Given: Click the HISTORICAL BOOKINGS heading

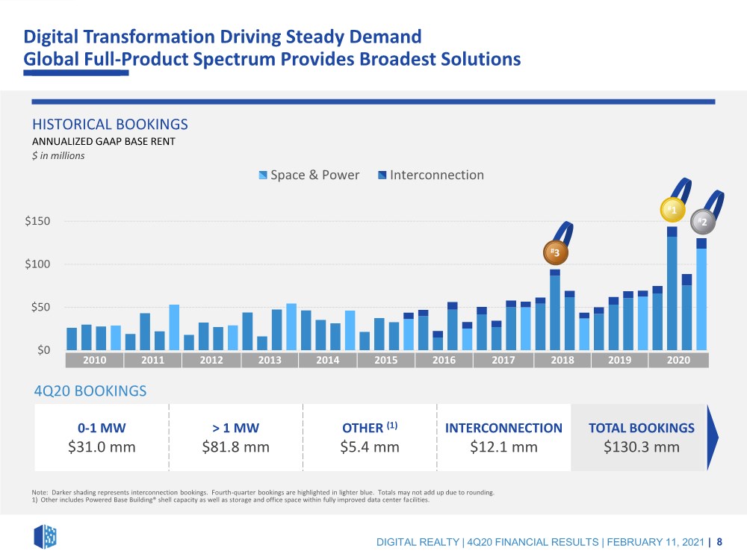Looking at the screenshot, I should 110,124.
